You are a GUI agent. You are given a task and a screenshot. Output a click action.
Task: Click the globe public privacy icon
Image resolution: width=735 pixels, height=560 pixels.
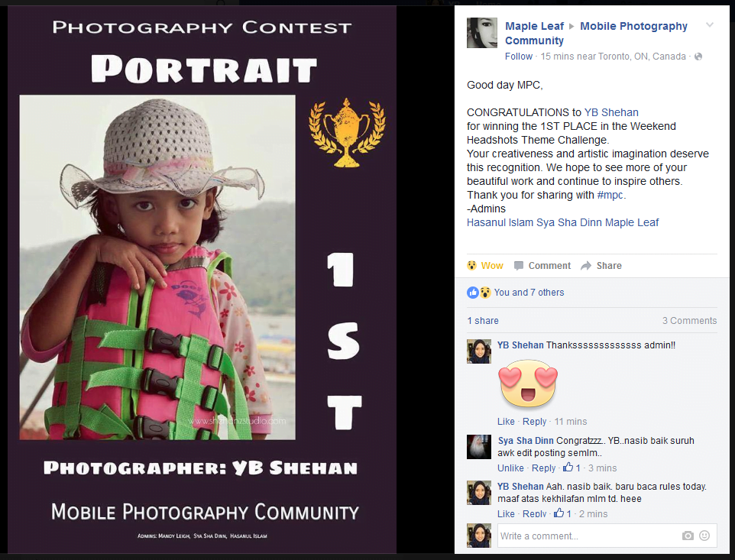click(698, 57)
